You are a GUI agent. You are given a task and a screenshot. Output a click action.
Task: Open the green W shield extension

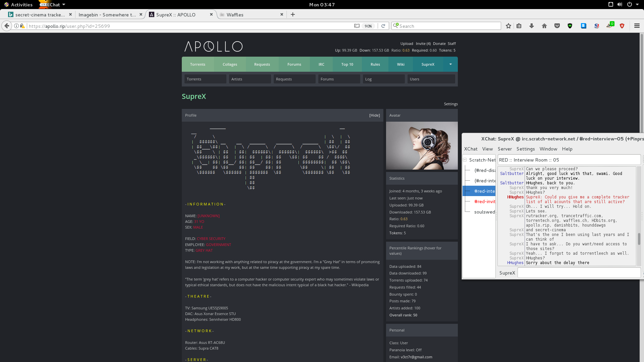[570, 26]
